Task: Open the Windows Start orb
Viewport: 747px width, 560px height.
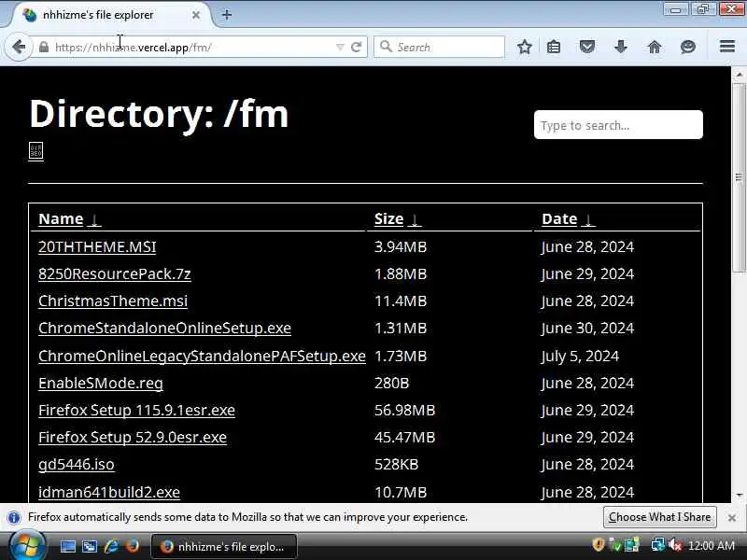Action: [27, 546]
